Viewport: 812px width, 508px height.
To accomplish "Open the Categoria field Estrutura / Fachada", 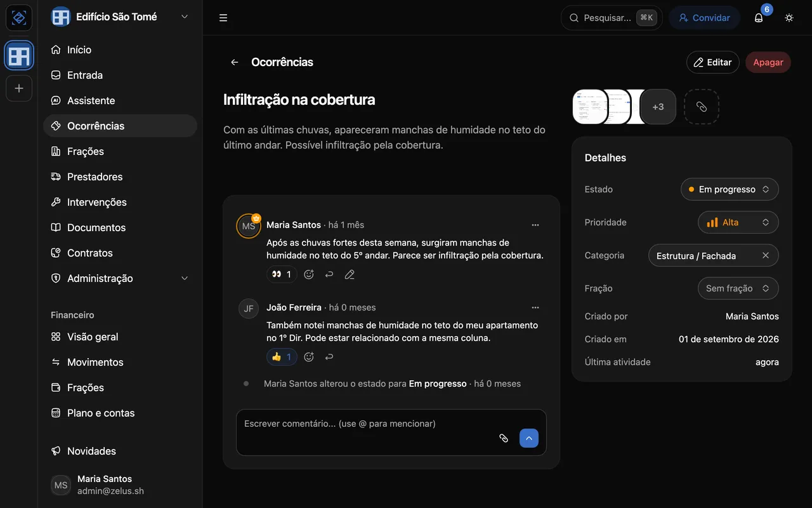I will pos(714,255).
